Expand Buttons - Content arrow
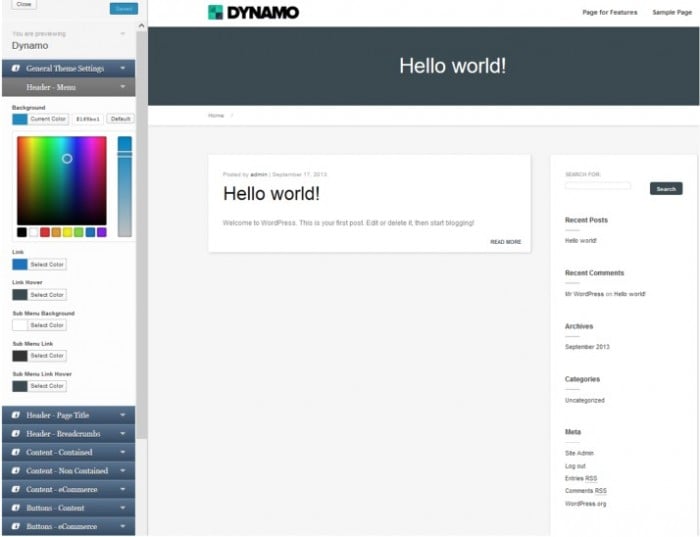Image resolution: width=700 pixels, height=537 pixels. coord(123,508)
